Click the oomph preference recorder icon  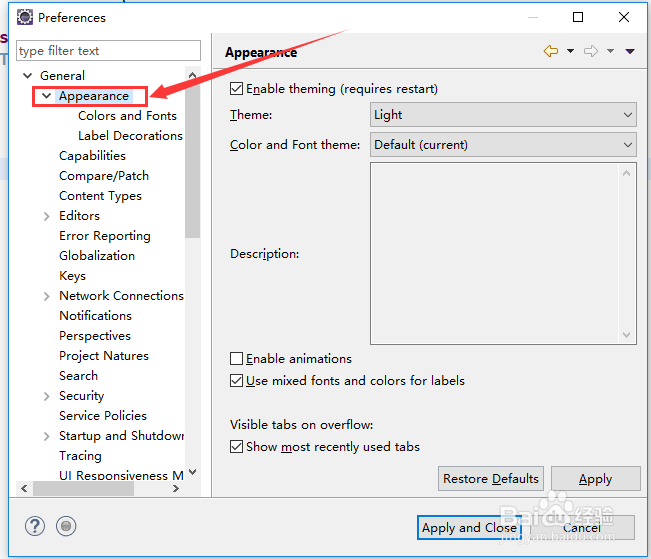tap(66, 527)
